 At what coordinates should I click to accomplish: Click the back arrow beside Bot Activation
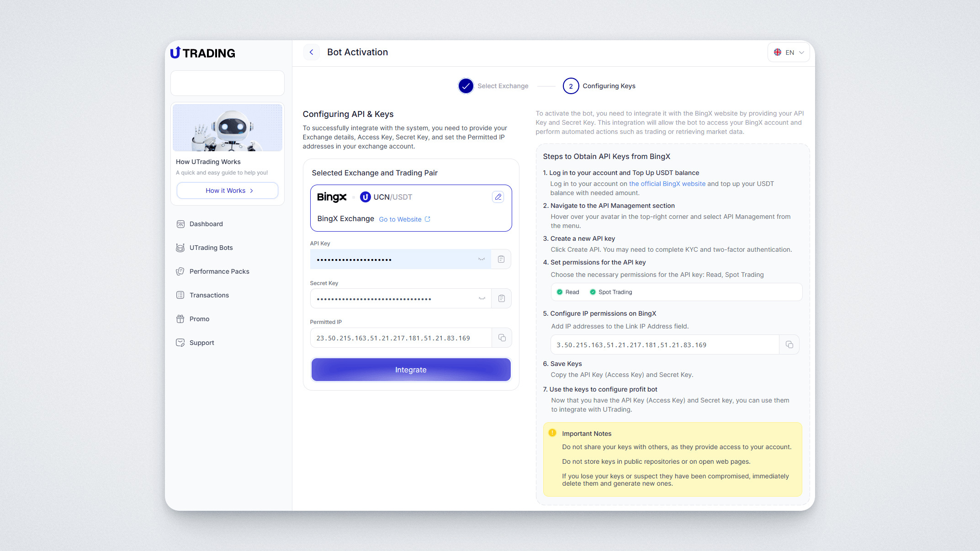pyautogui.click(x=312, y=52)
